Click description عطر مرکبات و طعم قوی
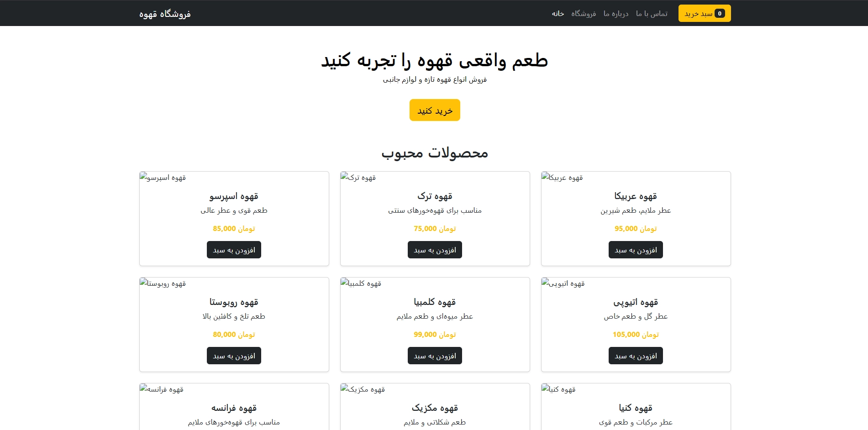 coord(636,422)
